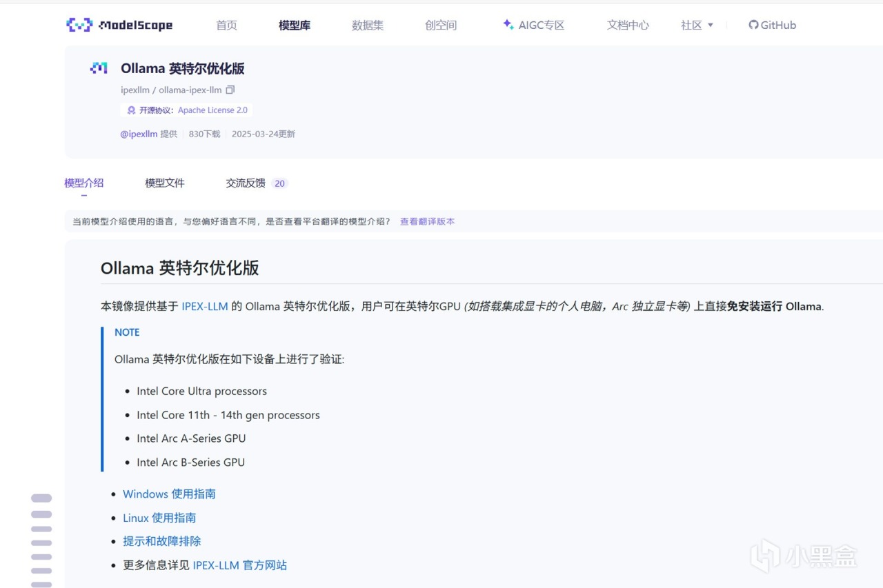Click the 当前模型介绍使用的语言 language notice text
Screen dimensions: 883x588
(232, 221)
